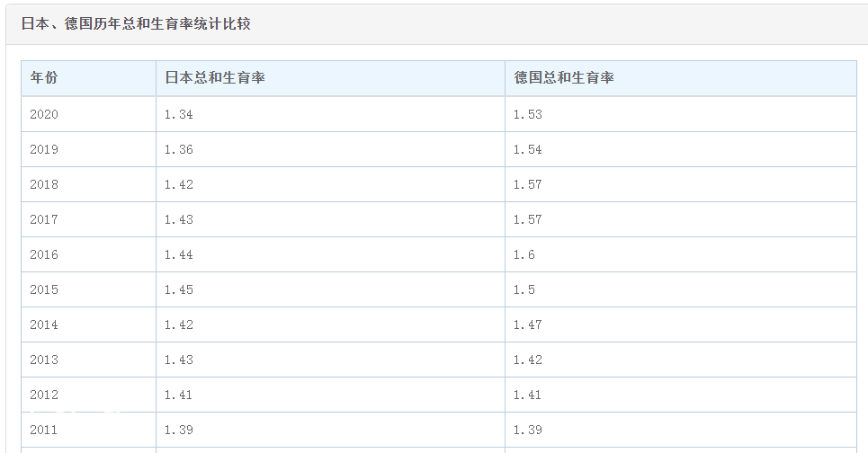Click Germany's 1.53 value for 2020

tap(528, 114)
